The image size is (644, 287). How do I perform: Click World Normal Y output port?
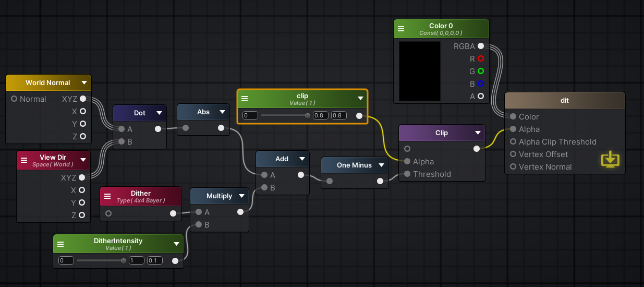tap(82, 124)
